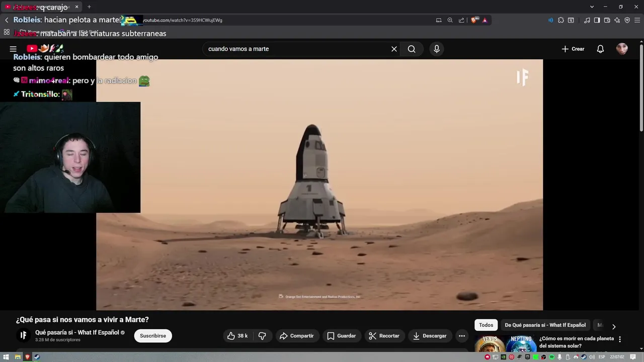Select the De Qué pasaría si chip
Screen dimensions: 644x362
tap(545, 325)
